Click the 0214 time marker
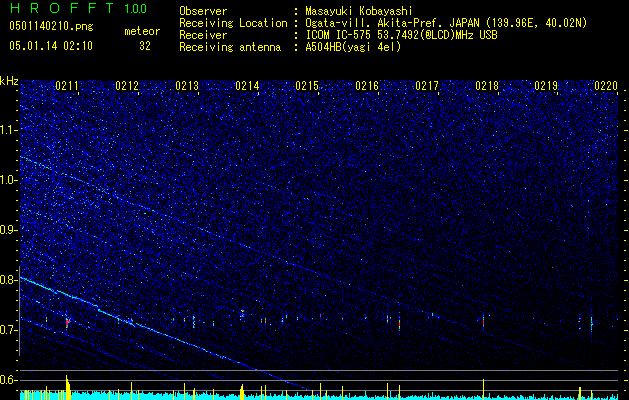The height and width of the screenshot is (400, 629). [x=247, y=86]
